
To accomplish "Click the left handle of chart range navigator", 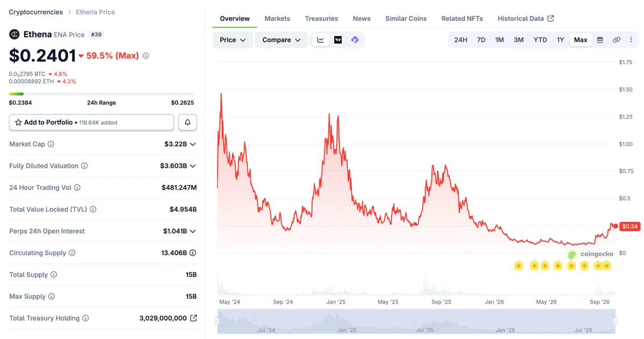I will 218,321.
